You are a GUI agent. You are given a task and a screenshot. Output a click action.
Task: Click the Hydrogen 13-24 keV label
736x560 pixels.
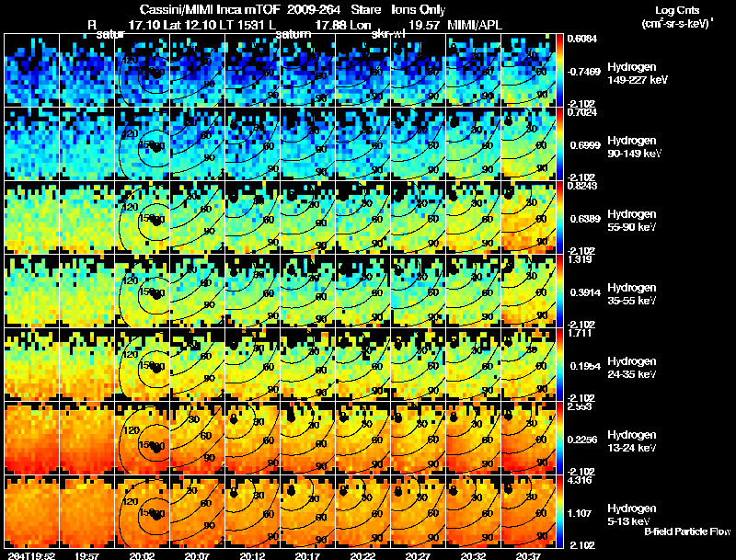coord(631,441)
